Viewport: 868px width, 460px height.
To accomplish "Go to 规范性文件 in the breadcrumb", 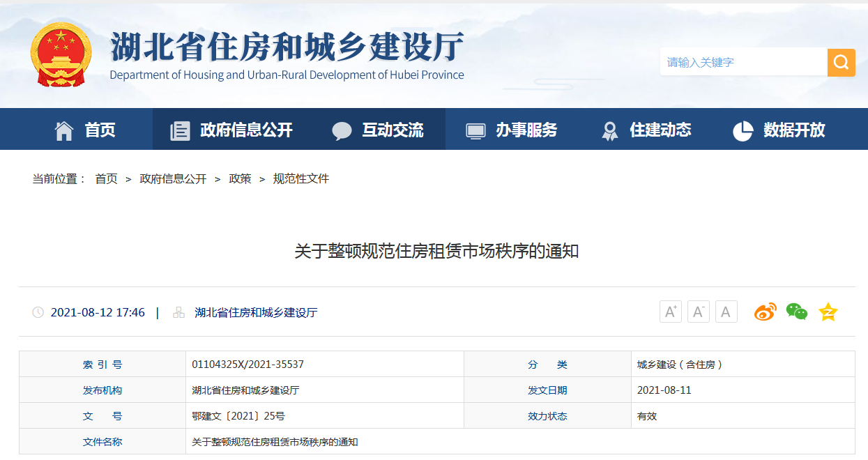I will pyautogui.click(x=301, y=179).
